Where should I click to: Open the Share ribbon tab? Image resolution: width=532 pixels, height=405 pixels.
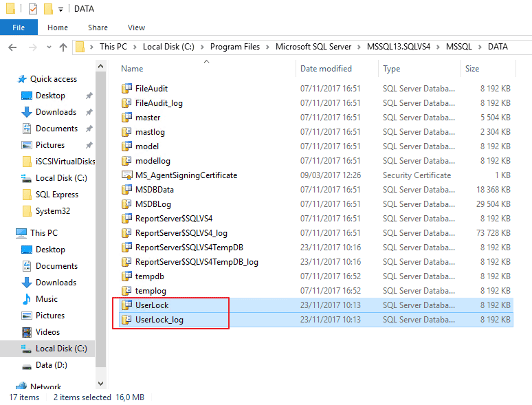tap(98, 28)
